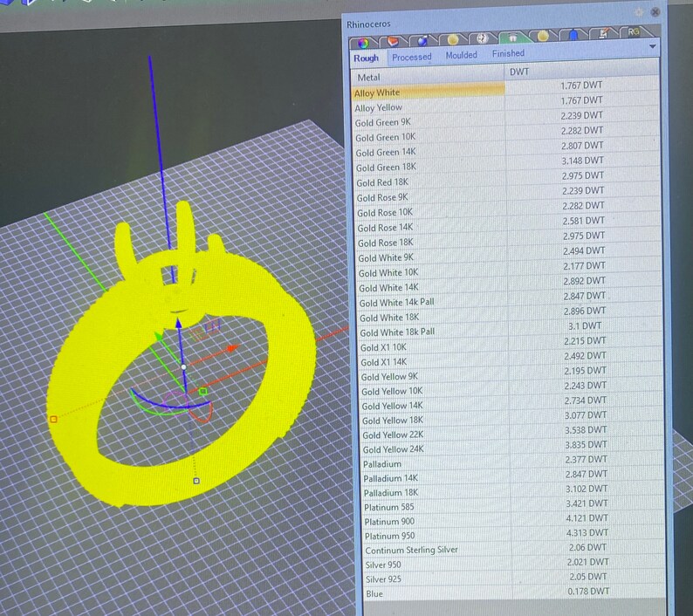Close the Rhinoceros panel
The height and width of the screenshot is (616, 693).
(x=655, y=11)
